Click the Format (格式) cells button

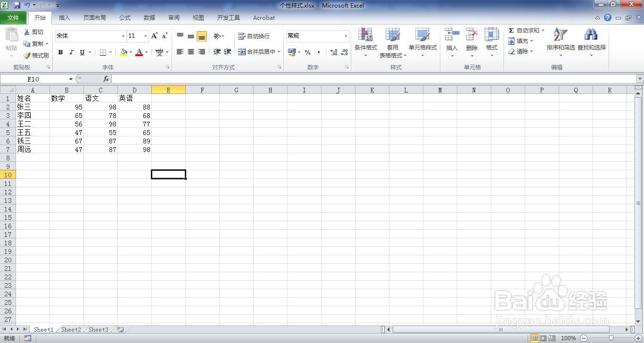pyautogui.click(x=492, y=42)
